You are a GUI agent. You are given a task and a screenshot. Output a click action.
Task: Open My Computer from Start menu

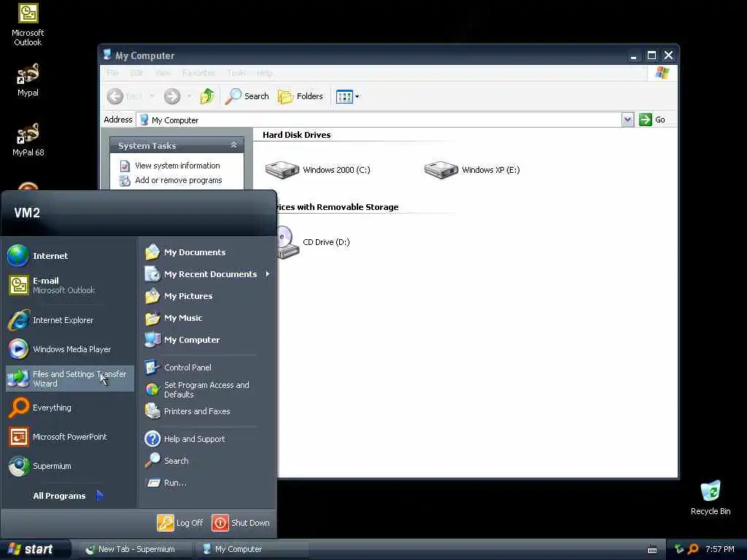(206, 340)
